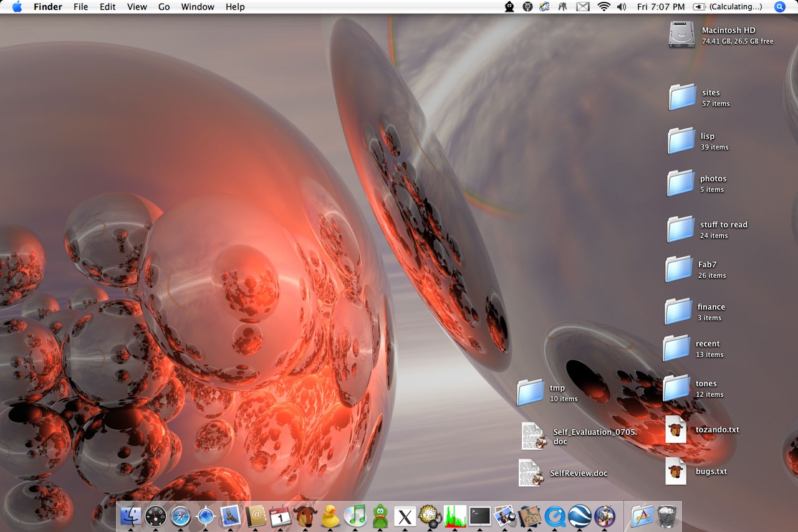The image size is (798, 532).
Task: Open the Go menu
Action: [164, 7]
